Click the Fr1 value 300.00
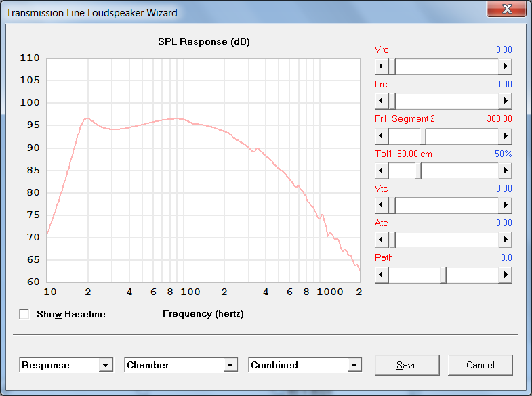Screen dimensions: 532x396 [x=499, y=118]
